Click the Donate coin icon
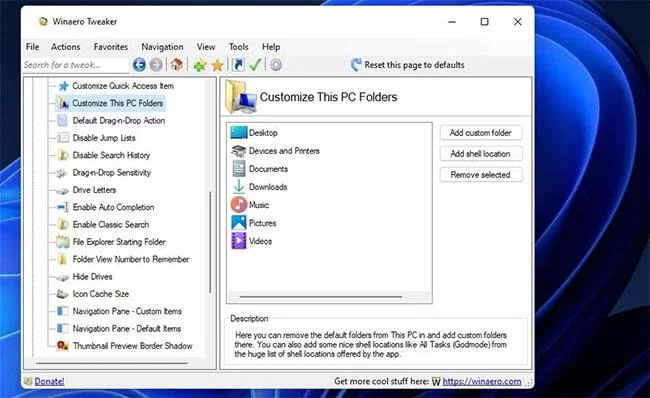650x398 pixels. click(28, 381)
